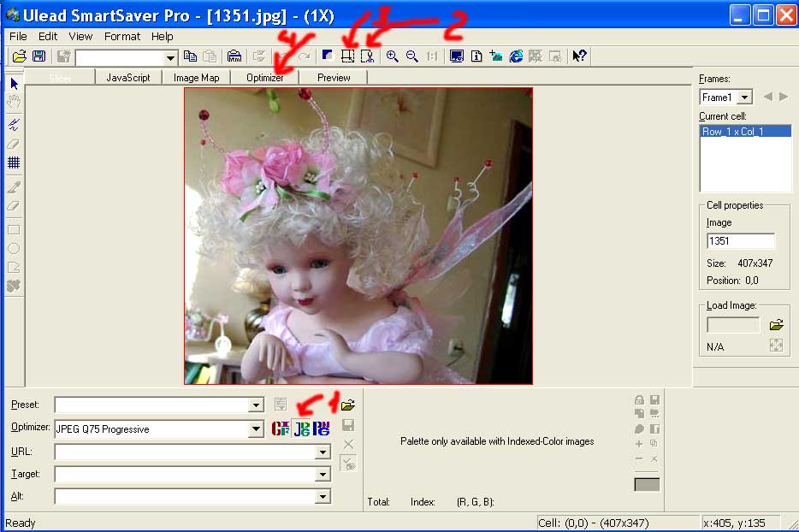Image resolution: width=799 pixels, height=532 pixels.
Task: Click the doll image in the canvas
Action: coord(358,236)
